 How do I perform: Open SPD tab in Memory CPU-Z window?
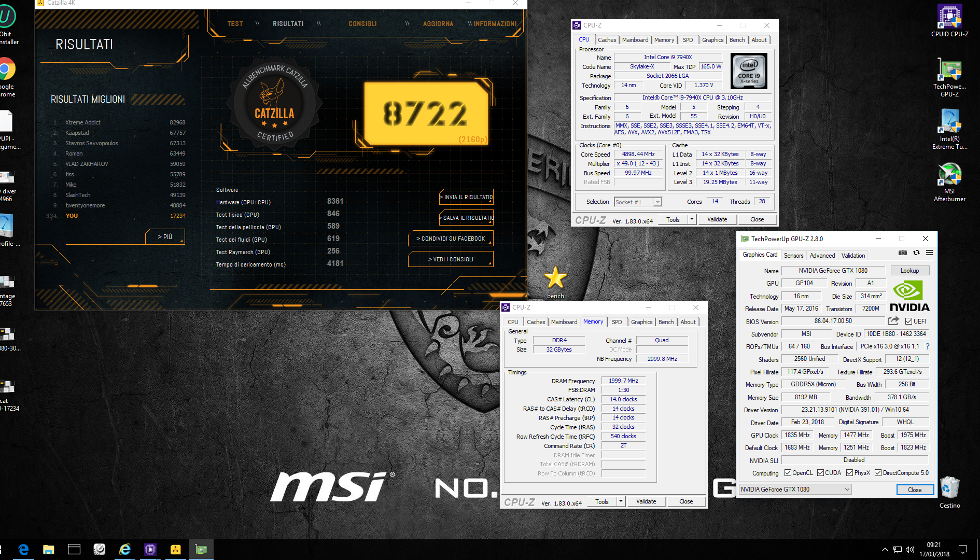(x=617, y=322)
